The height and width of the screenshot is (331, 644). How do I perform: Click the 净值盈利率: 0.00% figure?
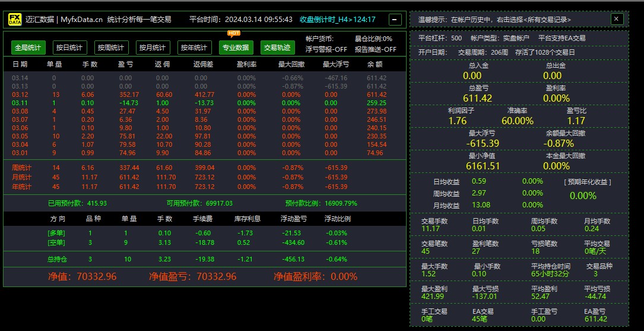tap(315, 277)
